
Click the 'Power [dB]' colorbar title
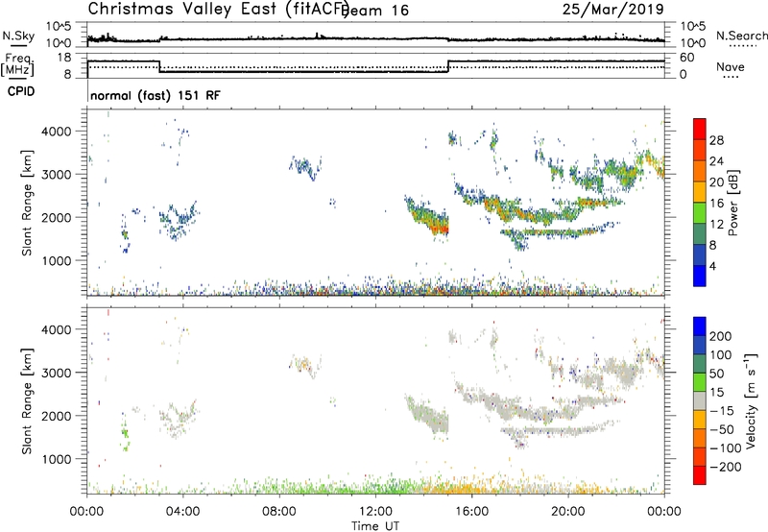732,203
